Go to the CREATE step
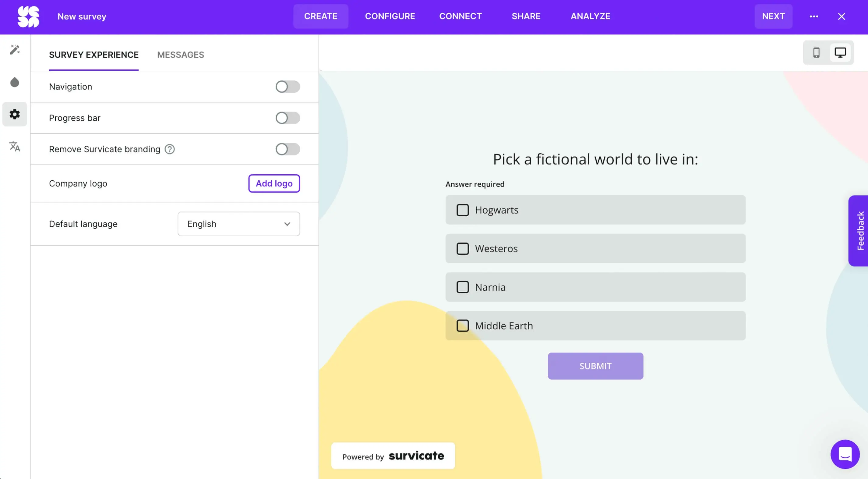Screen dimensions: 868x479 (320, 16)
